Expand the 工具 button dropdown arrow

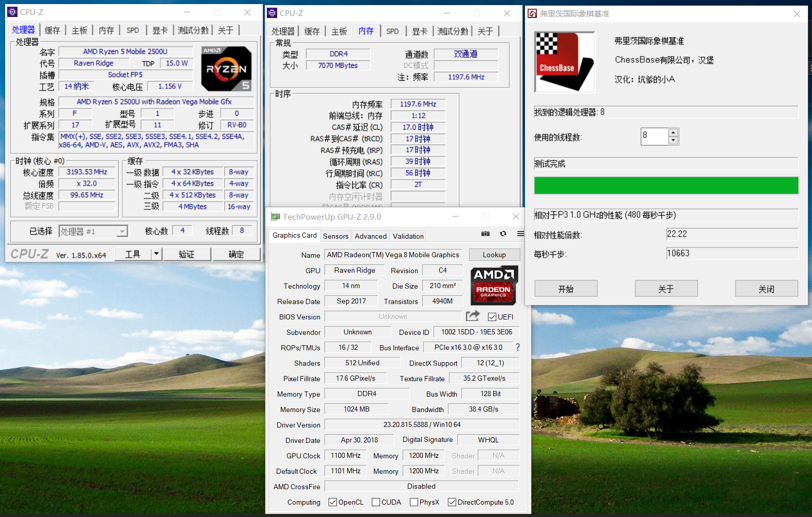pos(157,254)
